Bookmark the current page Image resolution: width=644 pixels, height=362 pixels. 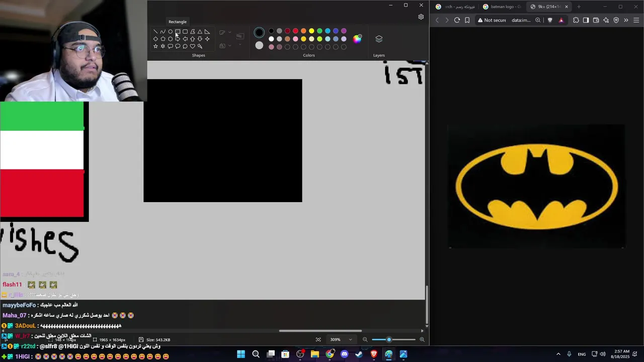[467, 20]
